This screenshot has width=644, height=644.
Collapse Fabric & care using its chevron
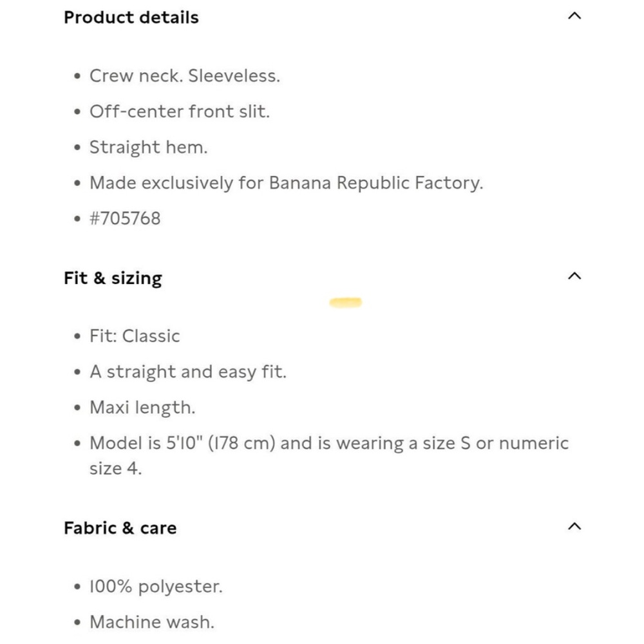pos(574,526)
